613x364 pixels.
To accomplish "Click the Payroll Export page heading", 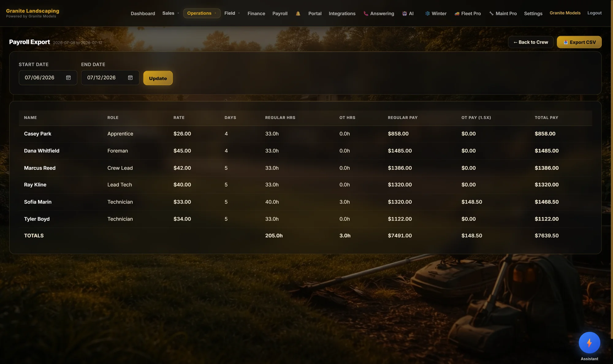I will coord(29,42).
